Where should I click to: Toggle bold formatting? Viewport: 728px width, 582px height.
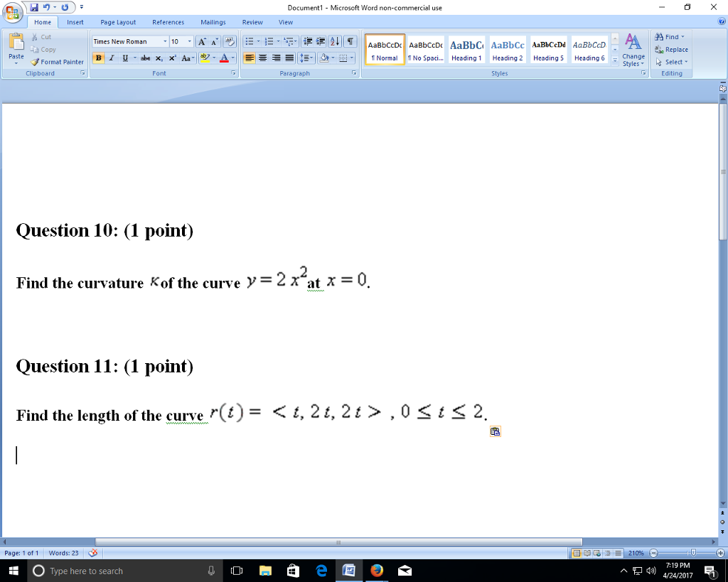[x=98, y=58]
